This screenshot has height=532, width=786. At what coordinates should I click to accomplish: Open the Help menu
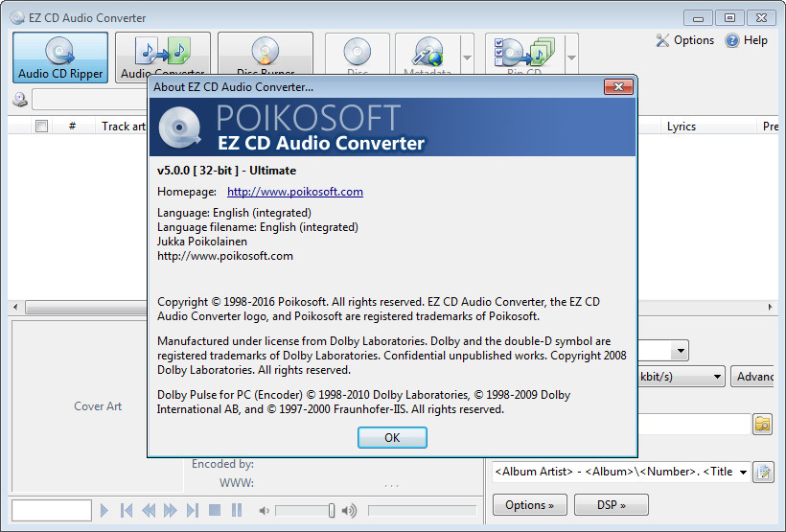[x=746, y=40]
